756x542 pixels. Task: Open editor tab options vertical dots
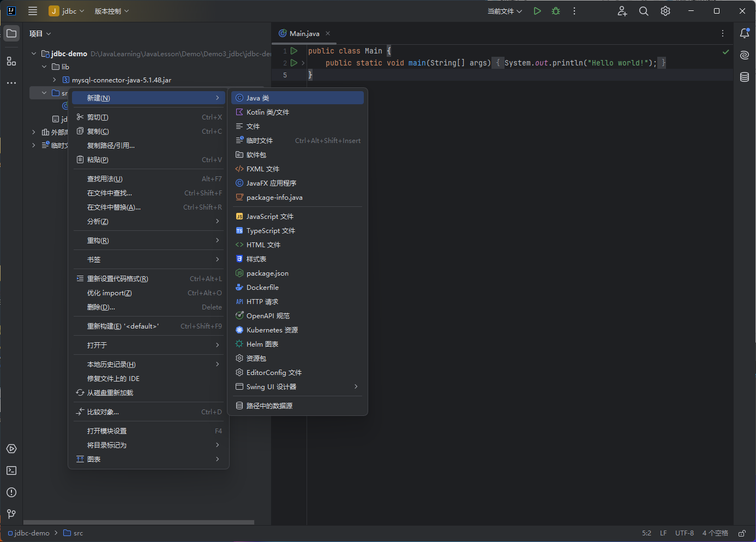(723, 33)
